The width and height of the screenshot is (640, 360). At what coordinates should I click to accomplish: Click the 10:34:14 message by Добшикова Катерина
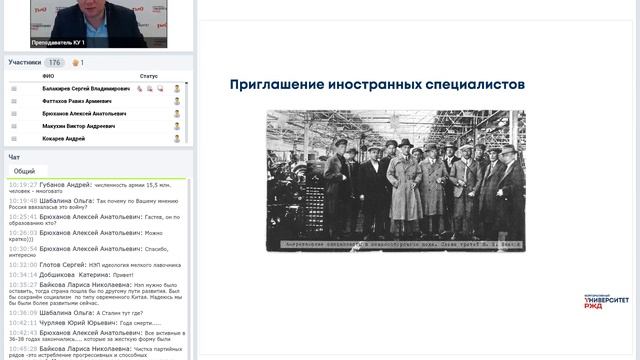71,275
